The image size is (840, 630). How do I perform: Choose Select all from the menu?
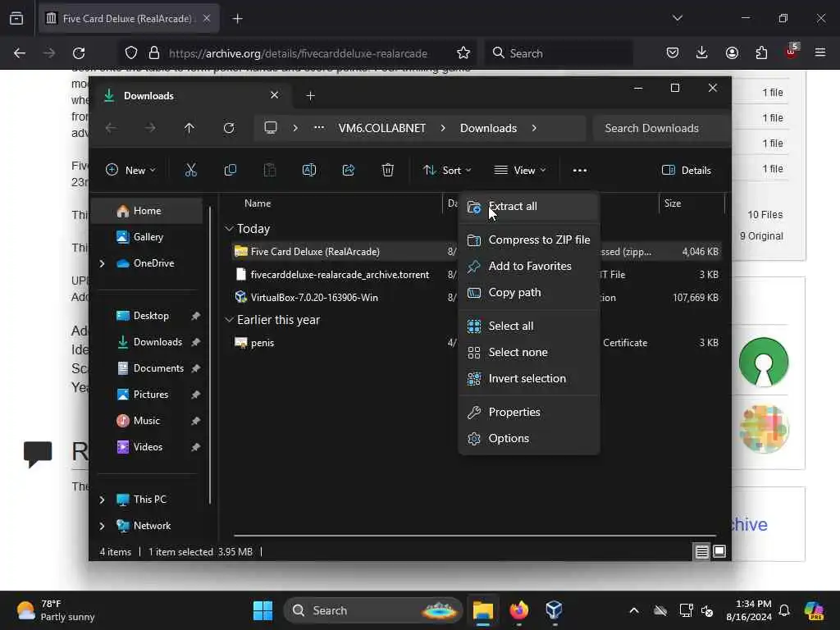point(529,326)
